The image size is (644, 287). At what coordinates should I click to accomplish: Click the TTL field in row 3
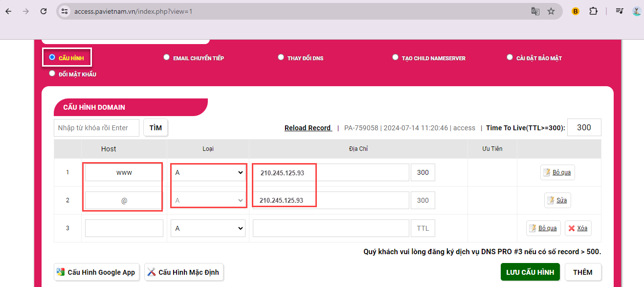tap(423, 228)
